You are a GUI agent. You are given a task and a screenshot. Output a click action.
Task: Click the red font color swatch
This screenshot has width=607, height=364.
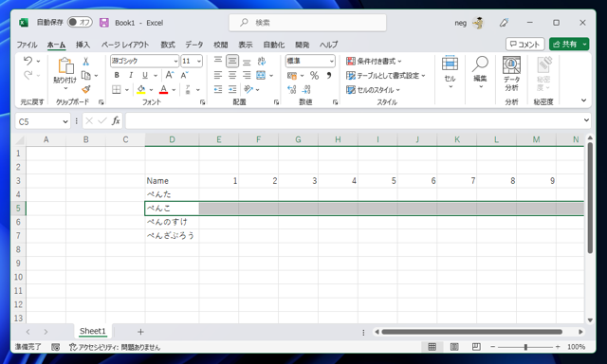point(164,90)
